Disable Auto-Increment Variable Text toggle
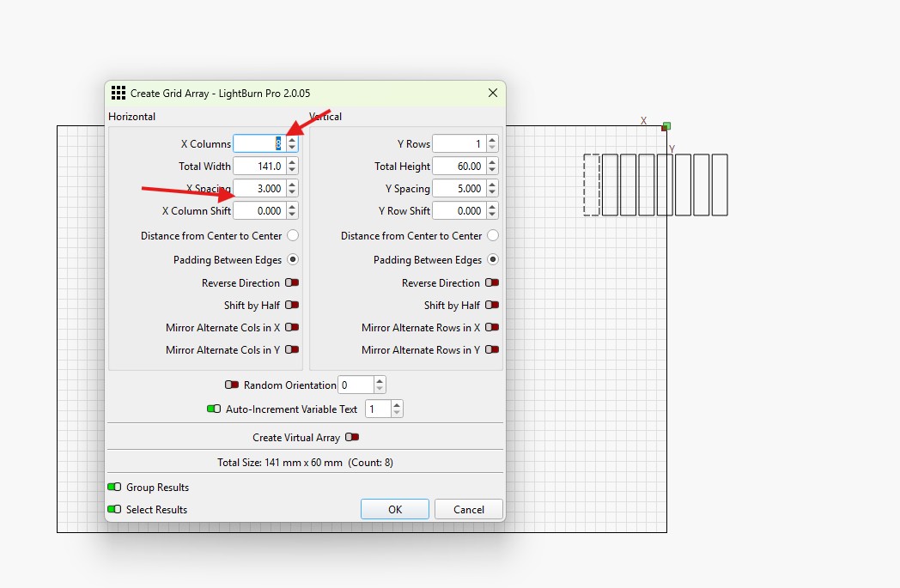This screenshot has height=588, width=900. [214, 409]
